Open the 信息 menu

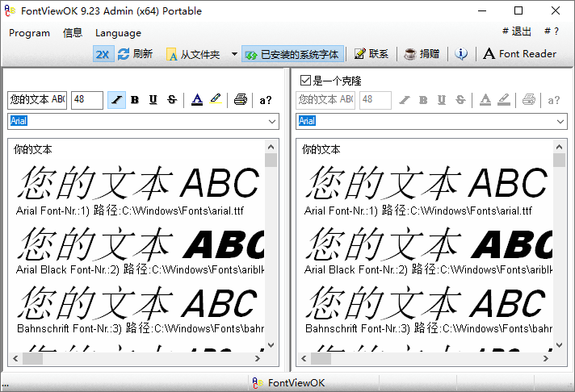point(73,33)
